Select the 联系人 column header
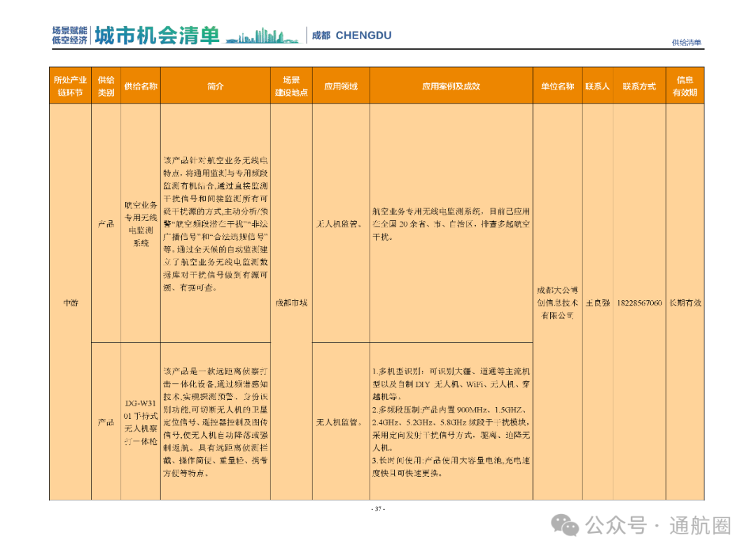The image size is (756, 556). (x=597, y=86)
